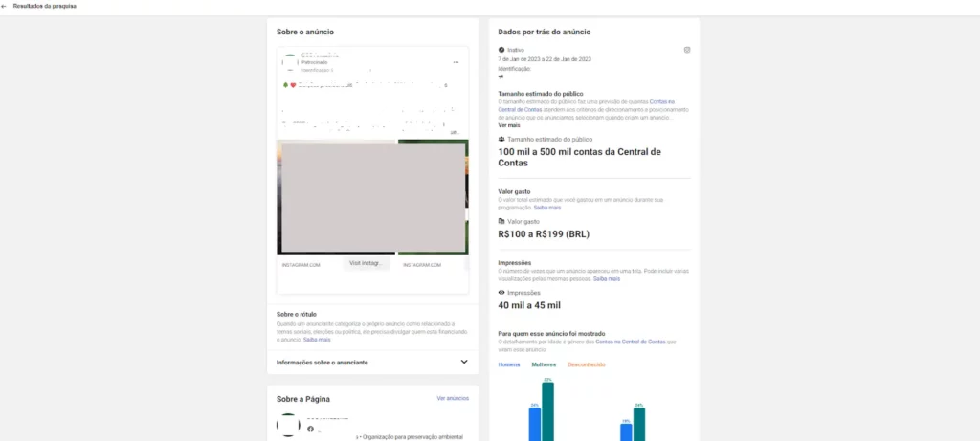Click the back arrow beside Resultados da pesquisa
The image size is (980, 441).
point(5,7)
